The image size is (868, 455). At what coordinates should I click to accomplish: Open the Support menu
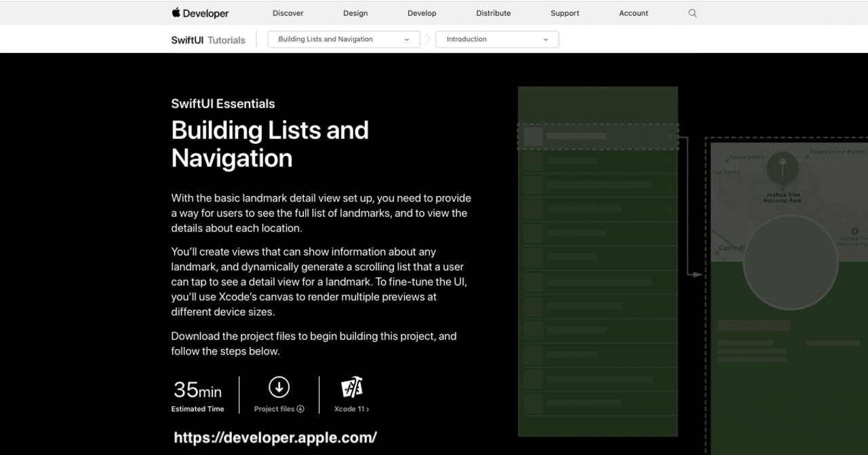coord(565,13)
